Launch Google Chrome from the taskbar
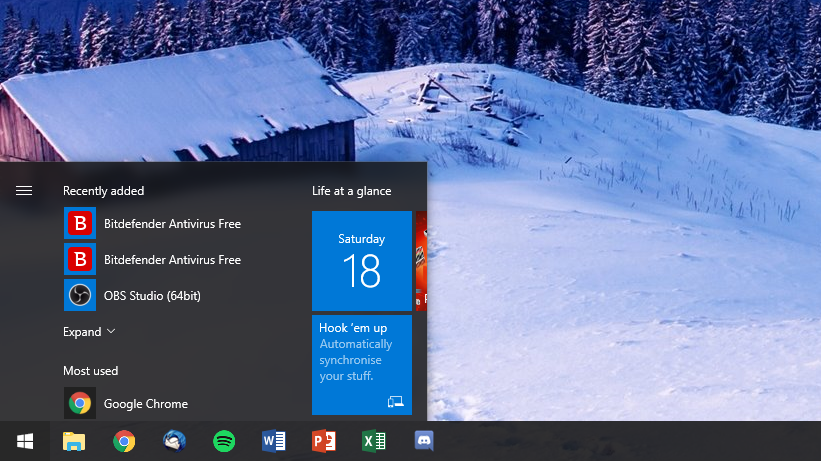 coord(124,441)
